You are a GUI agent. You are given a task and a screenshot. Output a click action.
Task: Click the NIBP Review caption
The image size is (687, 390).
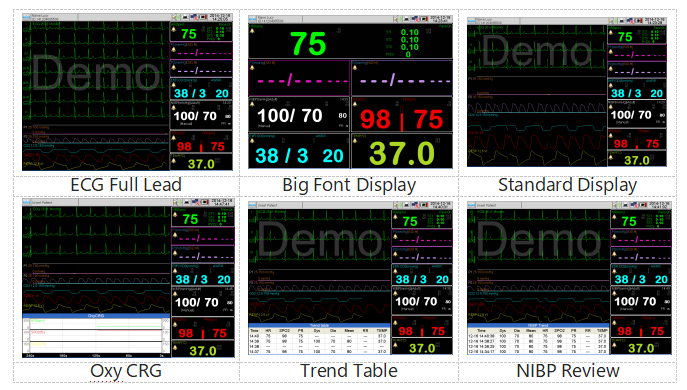[568, 371]
